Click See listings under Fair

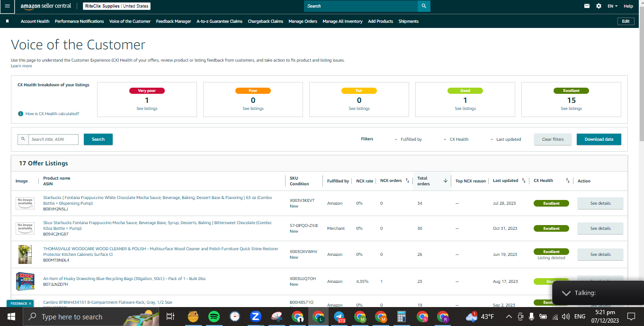tap(359, 109)
